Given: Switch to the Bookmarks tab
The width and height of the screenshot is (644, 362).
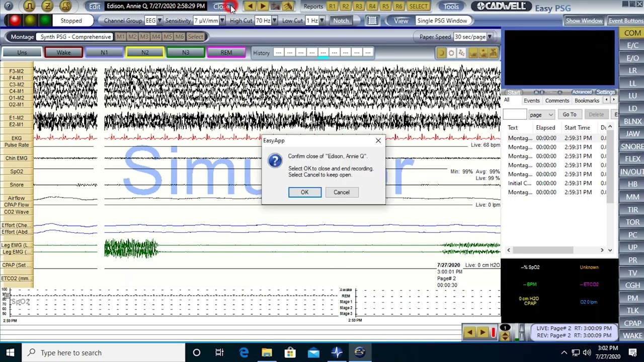Looking at the screenshot, I should tap(587, 101).
